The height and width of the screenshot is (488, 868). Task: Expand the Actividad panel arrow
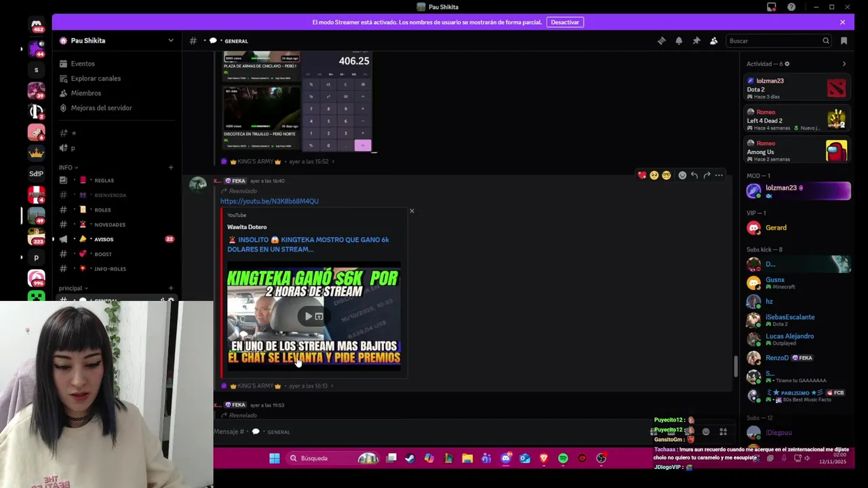point(844,64)
